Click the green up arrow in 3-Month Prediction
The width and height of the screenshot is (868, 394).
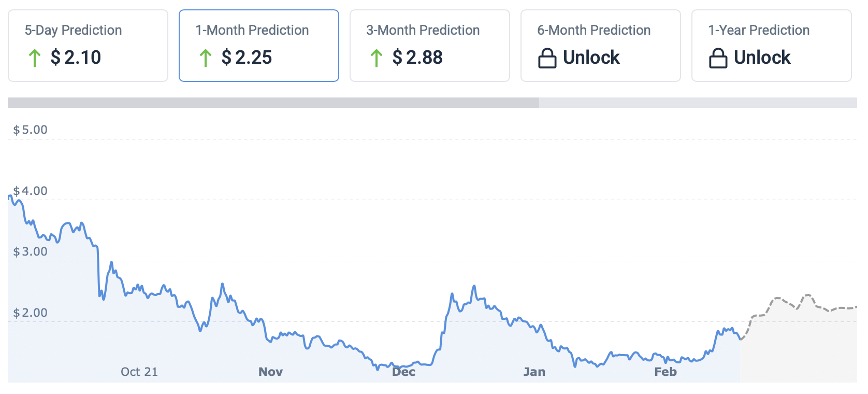pos(377,58)
